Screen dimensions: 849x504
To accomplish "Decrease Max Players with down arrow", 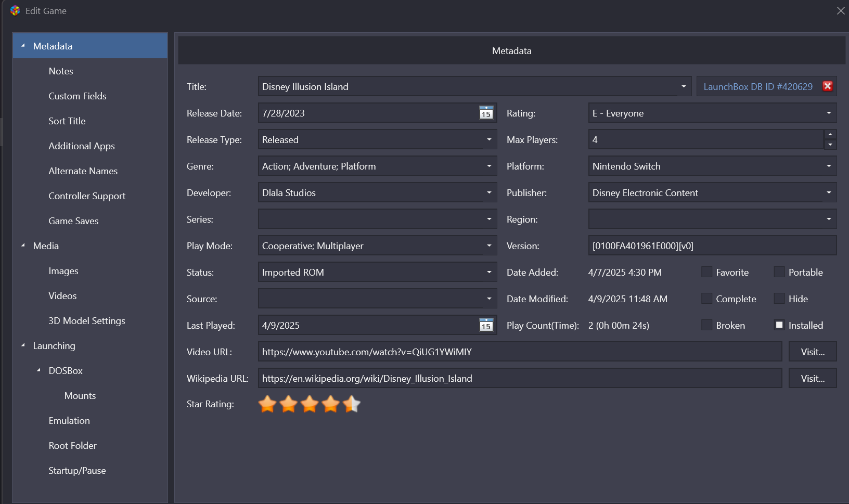I will 830,145.
